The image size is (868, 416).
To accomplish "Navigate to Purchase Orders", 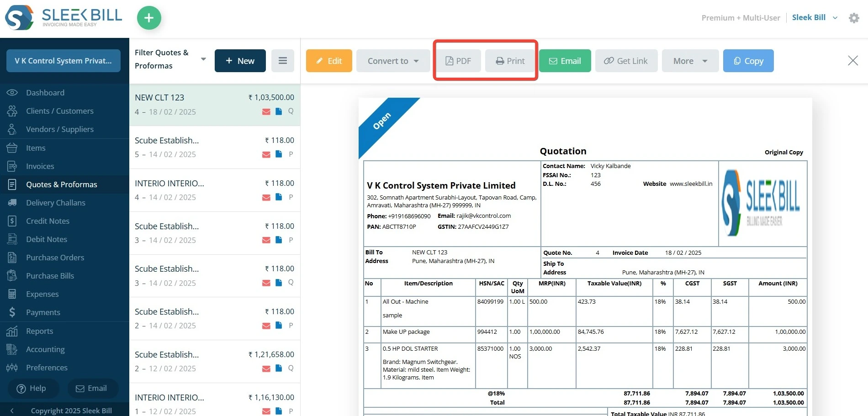I will tap(55, 258).
